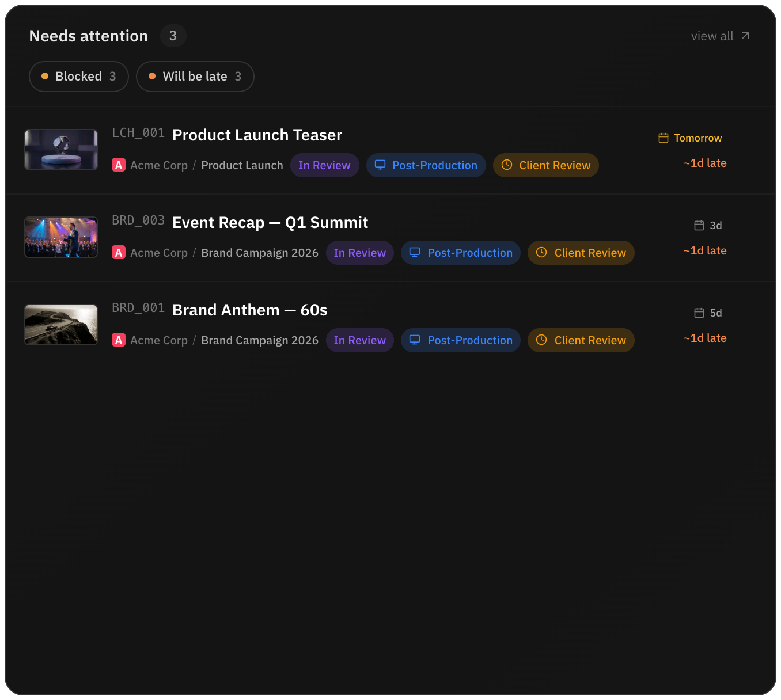Click monitor icon in Event Recap's Post-Production tag

tap(415, 253)
